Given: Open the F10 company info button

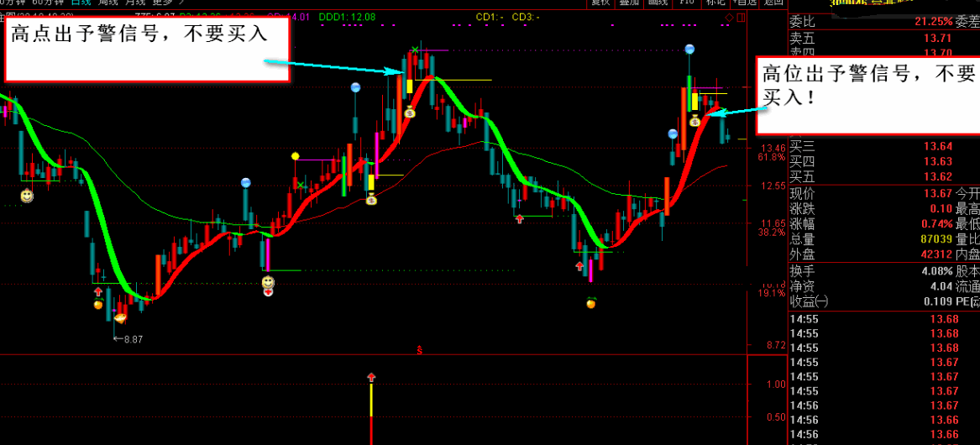Looking at the screenshot, I should pyautogui.click(x=686, y=3).
